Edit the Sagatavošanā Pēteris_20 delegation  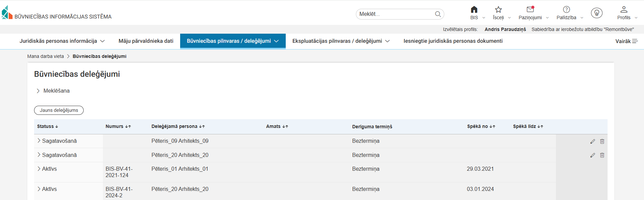click(593, 155)
